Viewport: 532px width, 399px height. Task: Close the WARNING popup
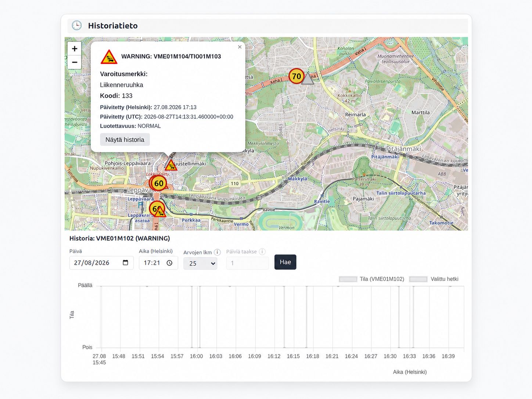(x=240, y=47)
